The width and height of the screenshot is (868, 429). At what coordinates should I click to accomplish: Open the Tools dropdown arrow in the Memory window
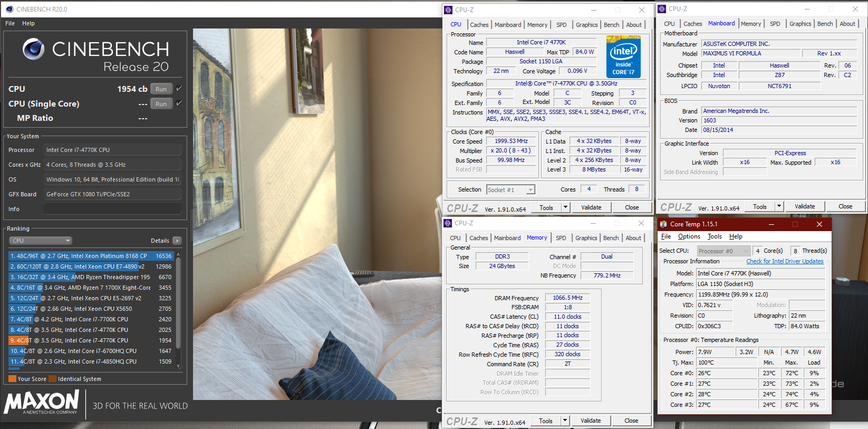coord(565,421)
